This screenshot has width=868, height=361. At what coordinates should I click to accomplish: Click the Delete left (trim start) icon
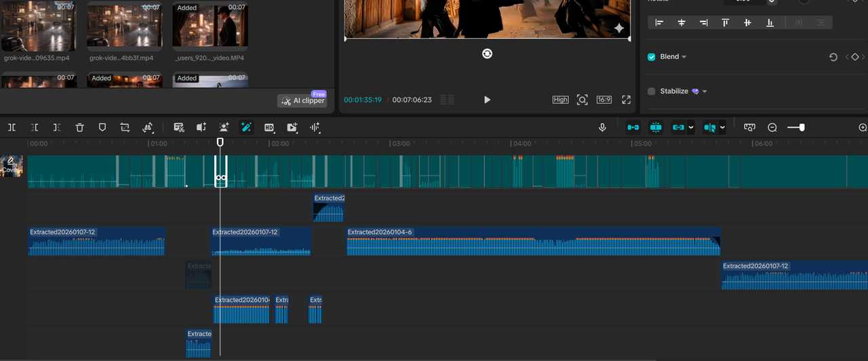click(35, 127)
